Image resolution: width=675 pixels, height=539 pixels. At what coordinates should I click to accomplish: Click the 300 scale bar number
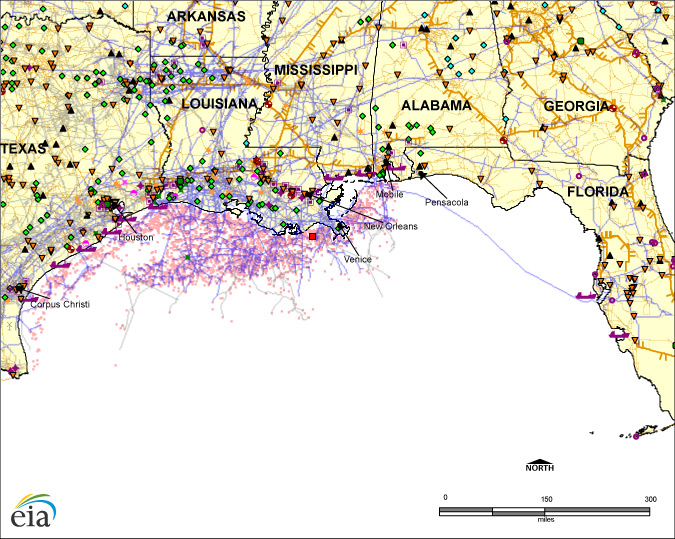pyautogui.click(x=651, y=499)
